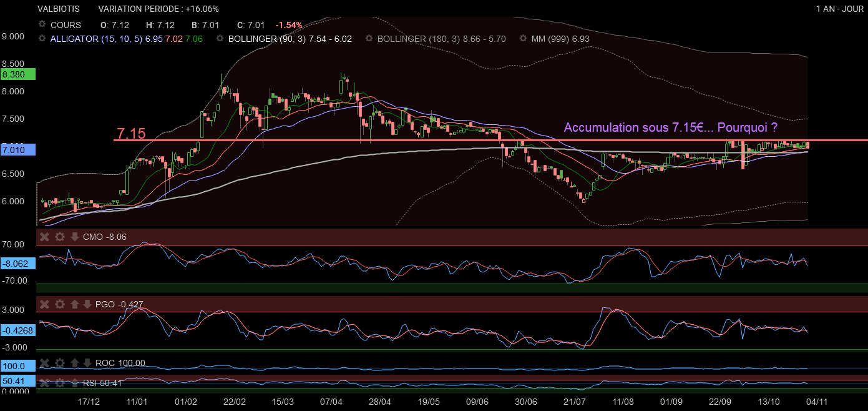Move the ROC panel up
Image resolution: width=868 pixels, height=411 pixels.
click(74, 363)
